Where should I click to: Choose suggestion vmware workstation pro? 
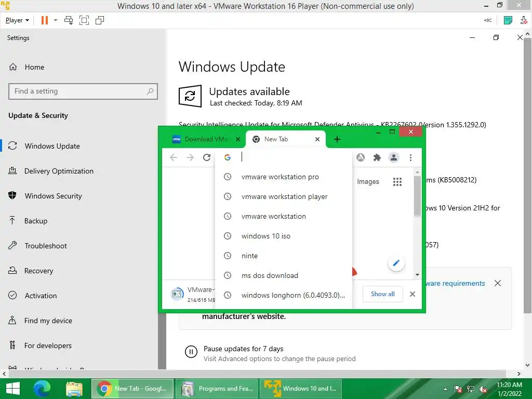(x=284, y=177)
